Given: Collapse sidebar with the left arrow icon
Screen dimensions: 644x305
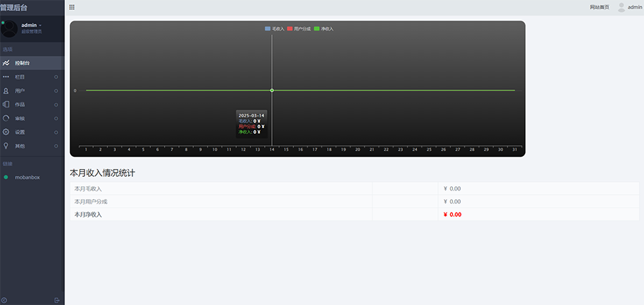Looking at the screenshot, I should [4, 300].
